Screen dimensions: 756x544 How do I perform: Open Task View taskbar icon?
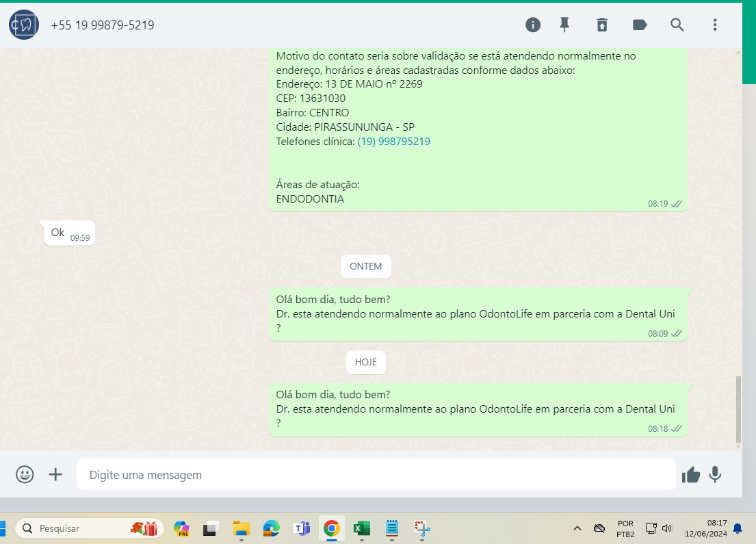(x=211, y=528)
